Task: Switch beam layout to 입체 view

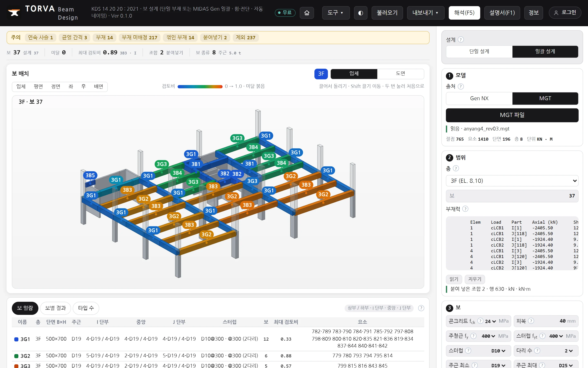Action: point(354,74)
